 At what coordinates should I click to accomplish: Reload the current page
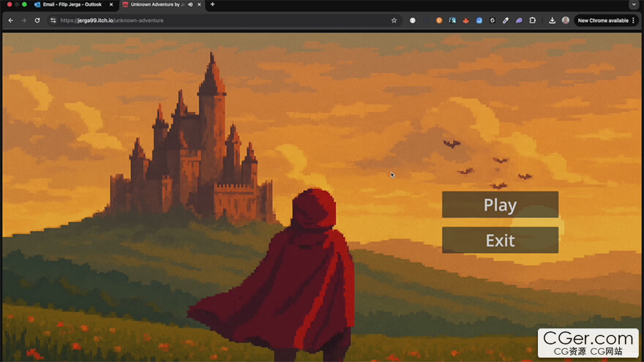(x=37, y=20)
